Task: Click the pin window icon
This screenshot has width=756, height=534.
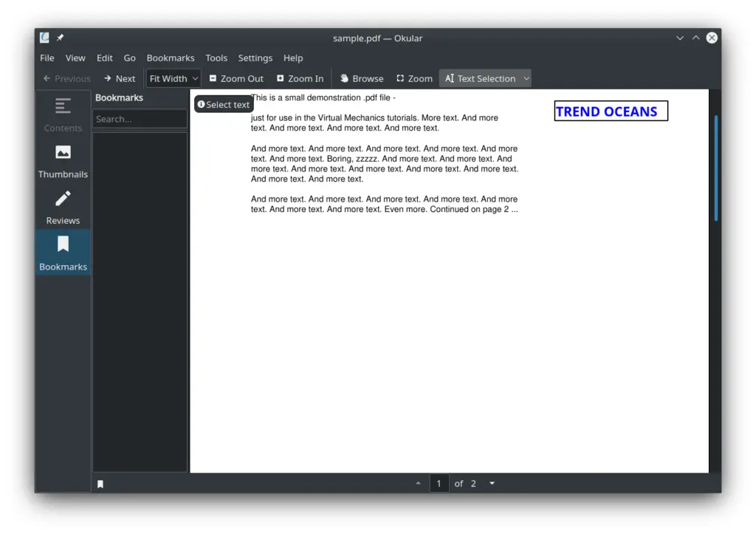Action: click(60, 38)
